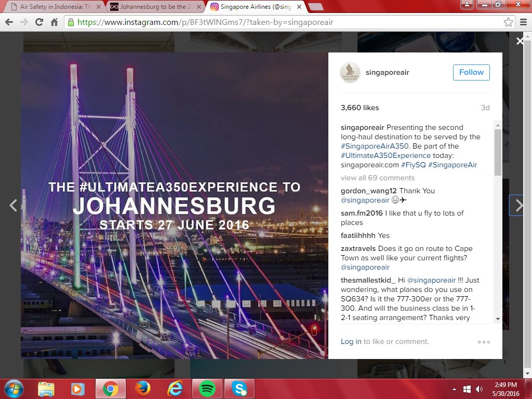The height and width of the screenshot is (399, 532).
Task: Click Log in to like or comment
Action: pos(351,342)
